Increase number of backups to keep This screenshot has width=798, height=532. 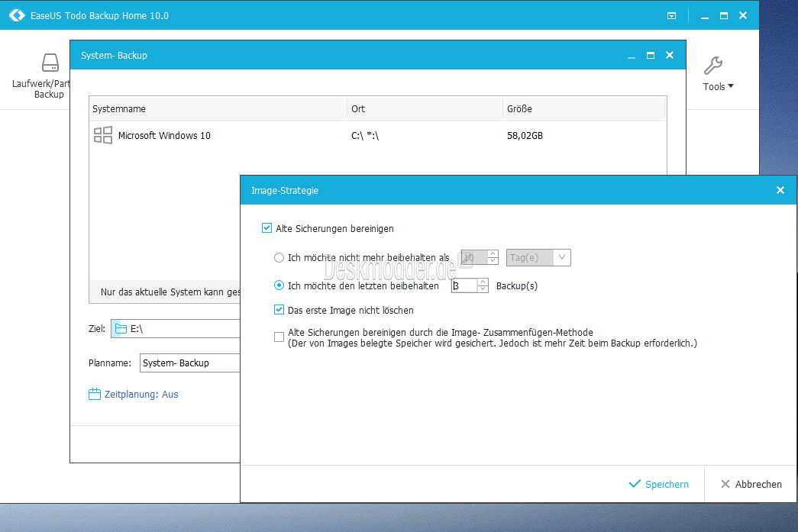click(483, 282)
